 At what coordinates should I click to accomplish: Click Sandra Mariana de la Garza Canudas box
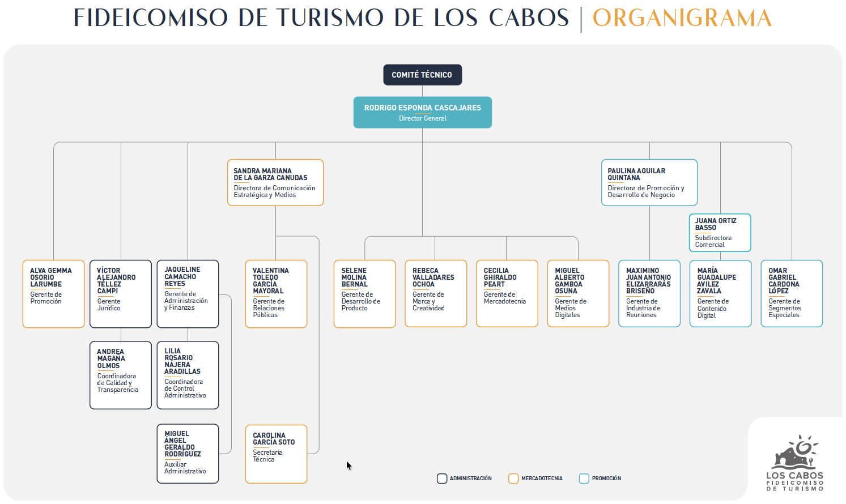(275, 182)
